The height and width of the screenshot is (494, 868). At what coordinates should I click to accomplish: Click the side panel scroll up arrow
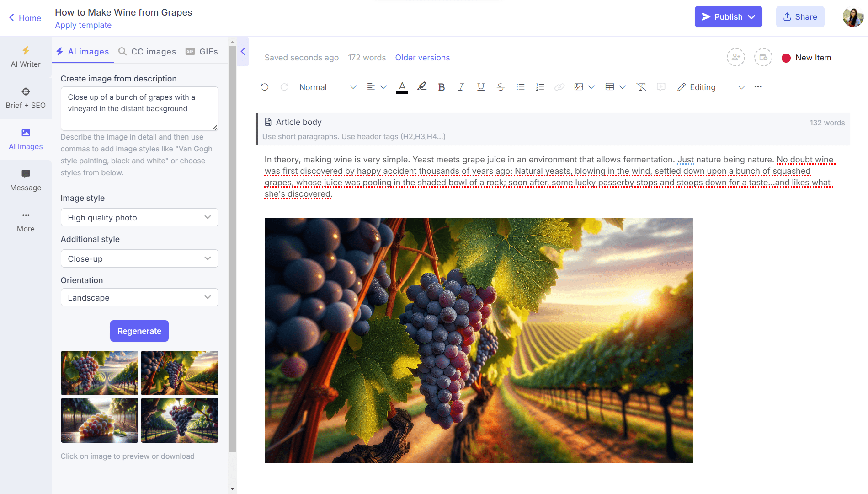point(232,42)
